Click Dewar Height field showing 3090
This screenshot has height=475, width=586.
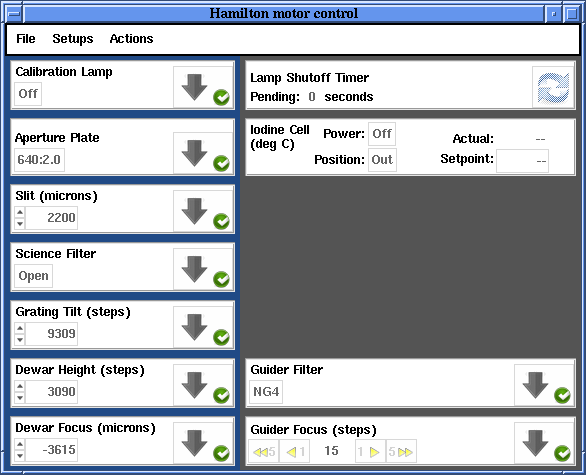(x=51, y=392)
